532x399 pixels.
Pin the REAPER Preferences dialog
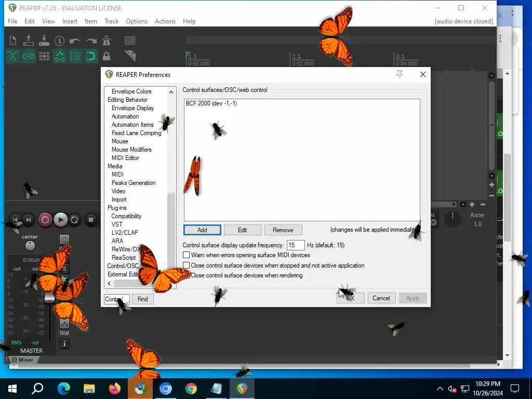pos(400,74)
